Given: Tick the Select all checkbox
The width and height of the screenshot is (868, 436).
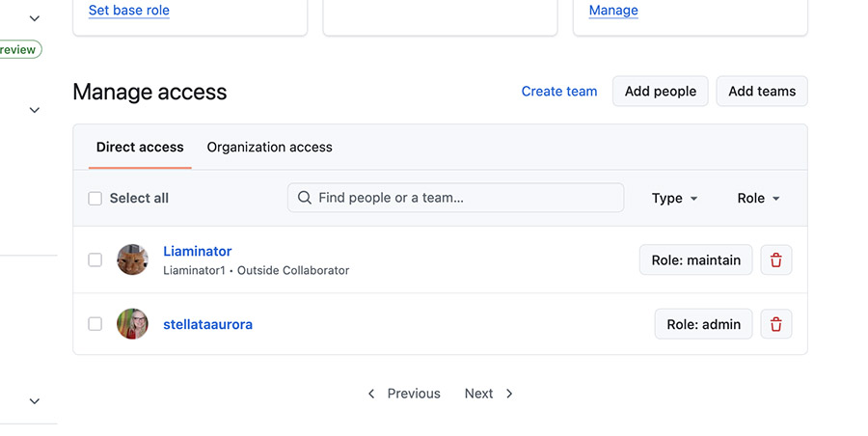Looking at the screenshot, I should (x=95, y=199).
